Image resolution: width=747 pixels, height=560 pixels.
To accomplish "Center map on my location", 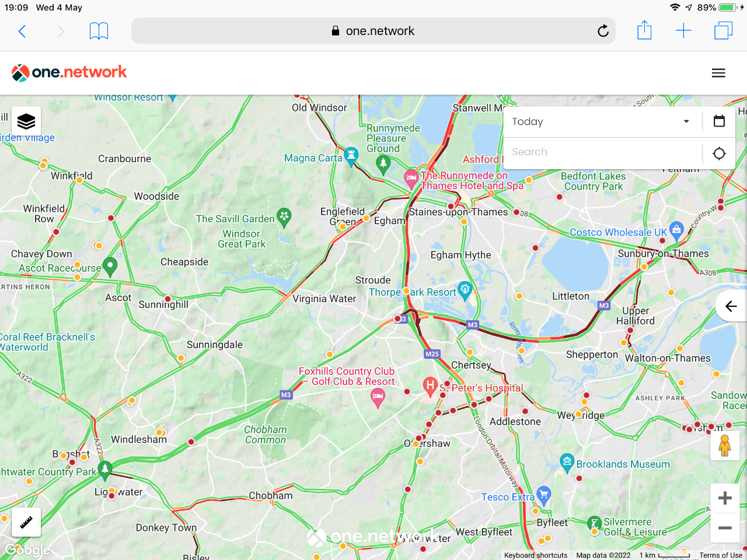I will (x=719, y=153).
